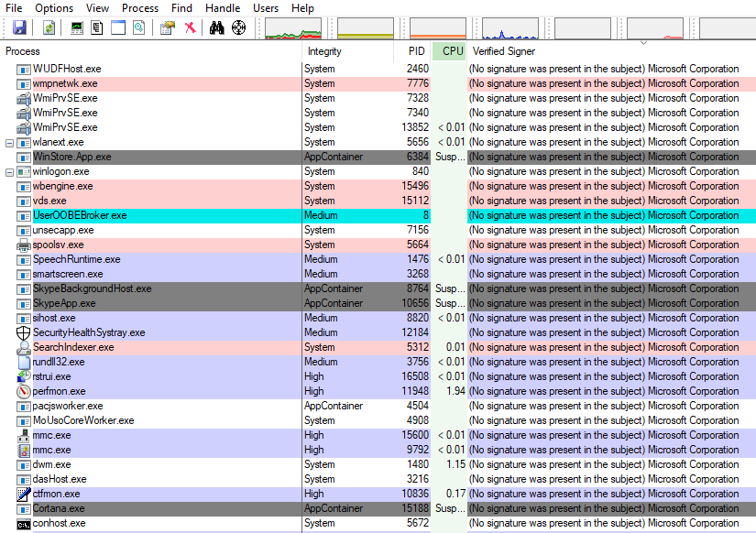This screenshot has width=756, height=533.
Task: Click the DLL/handle view document icon
Action: [139, 27]
